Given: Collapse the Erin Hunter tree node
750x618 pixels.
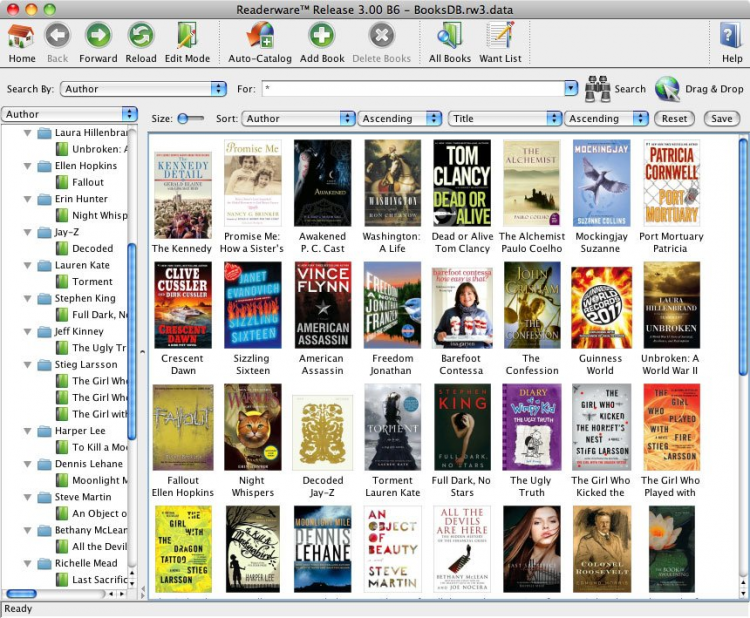Looking at the screenshot, I should pyautogui.click(x=28, y=199).
